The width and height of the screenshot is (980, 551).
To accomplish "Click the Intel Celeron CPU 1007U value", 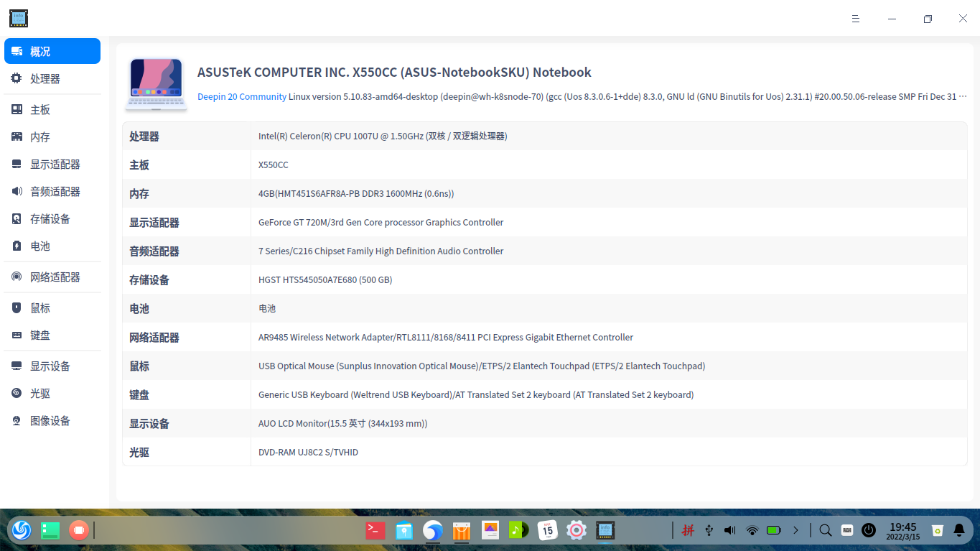I will click(x=383, y=136).
